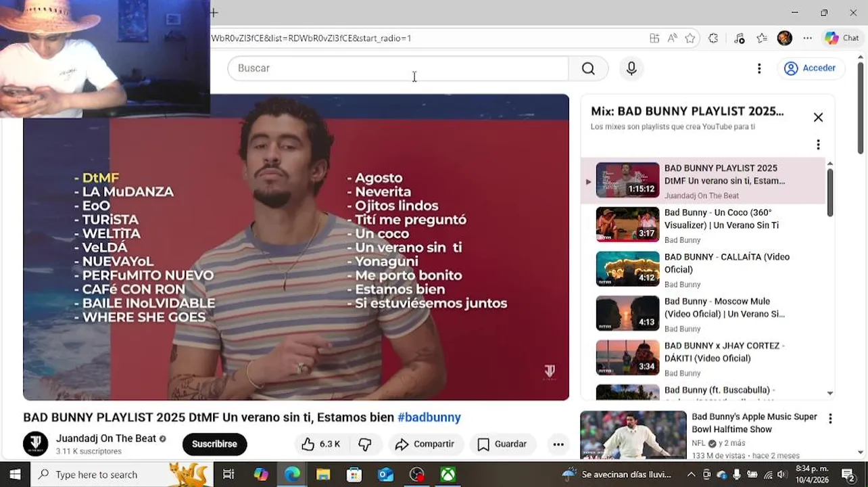Open Edge extensions puzzle icon
The width and height of the screenshot is (868, 487).
tap(713, 39)
